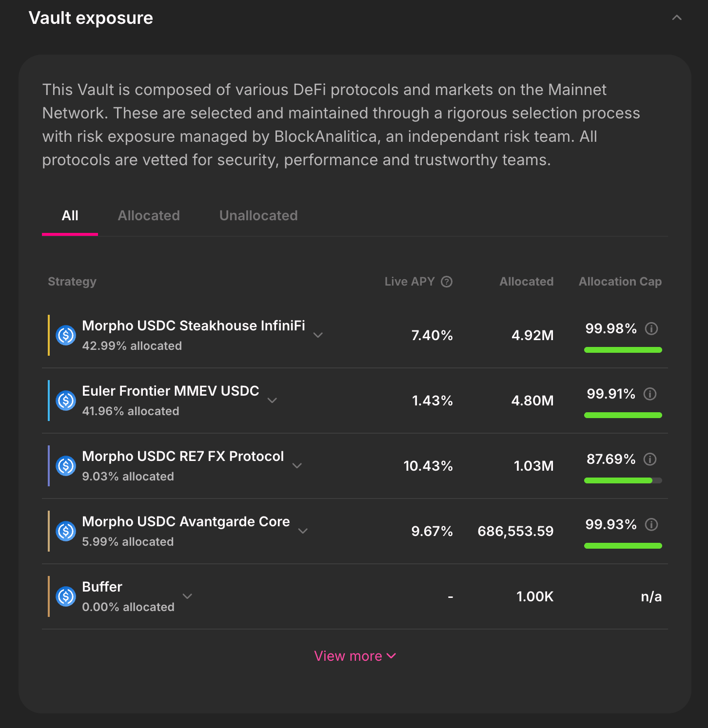Click the View more link
This screenshot has height=728, width=708.
pyautogui.click(x=354, y=656)
